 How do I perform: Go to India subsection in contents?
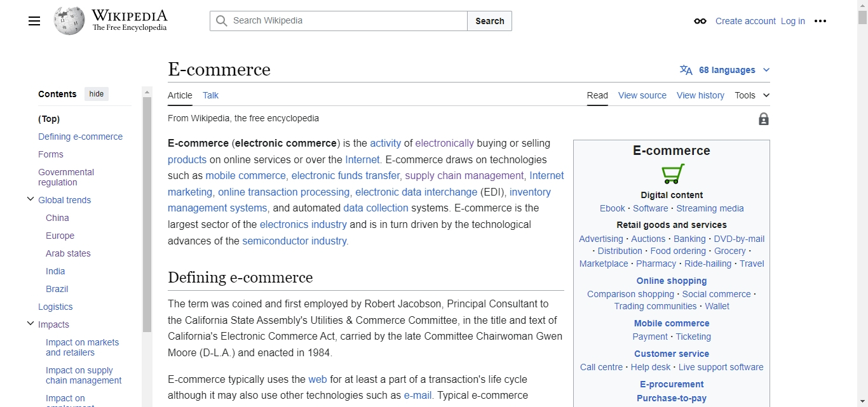(x=55, y=271)
